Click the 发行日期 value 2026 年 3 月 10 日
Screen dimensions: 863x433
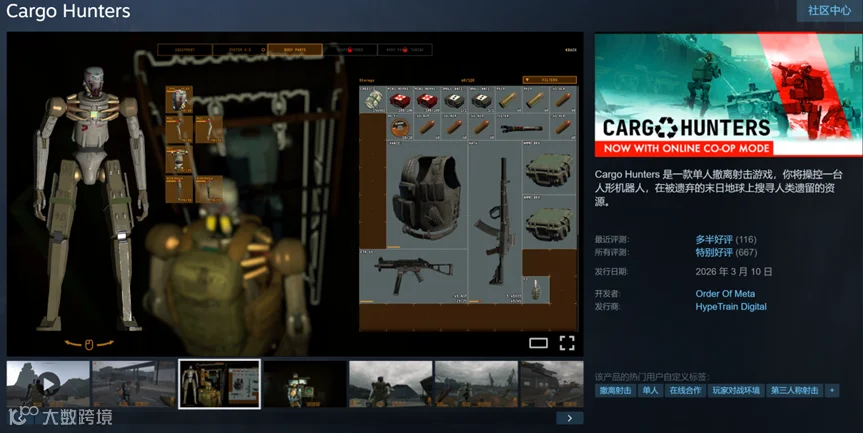[734, 272]
